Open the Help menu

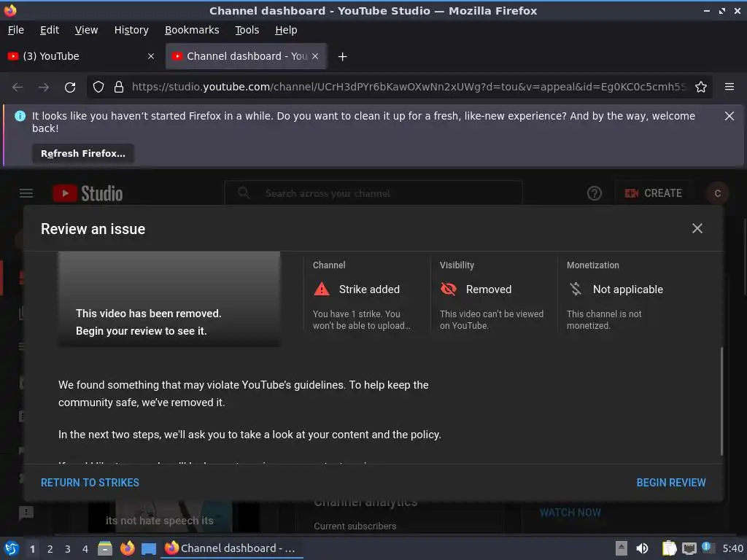point(286,30)
